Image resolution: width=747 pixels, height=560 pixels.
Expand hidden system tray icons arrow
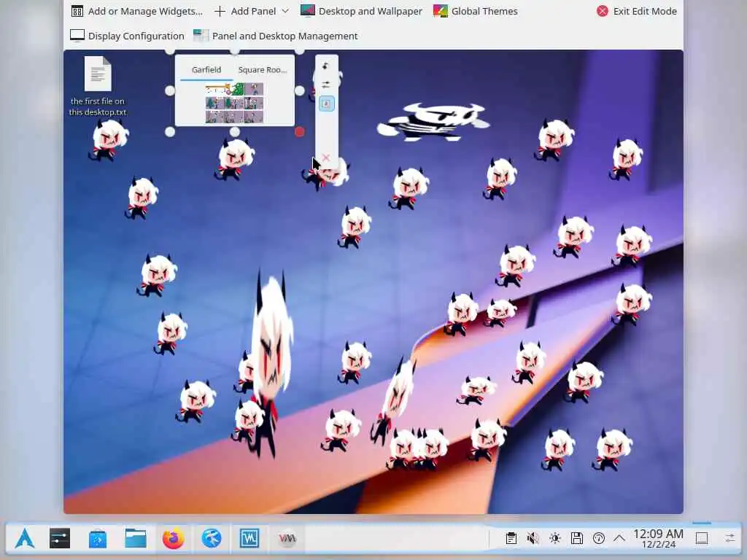coord(619,539)
